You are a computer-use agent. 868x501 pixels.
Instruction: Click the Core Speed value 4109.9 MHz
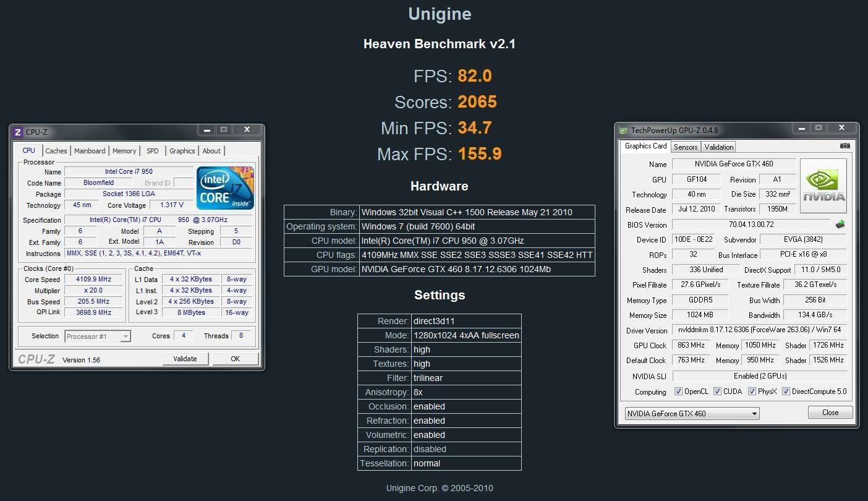(94, 280)
